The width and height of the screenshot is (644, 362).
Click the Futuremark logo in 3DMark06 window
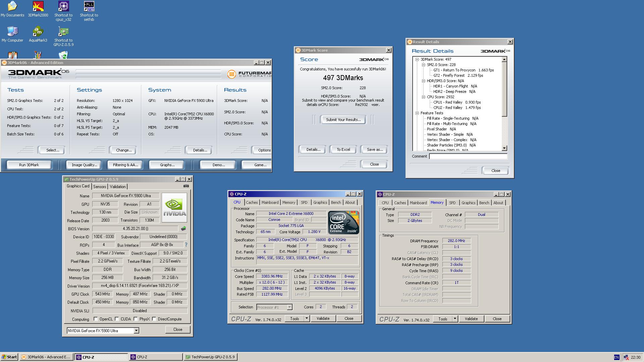tap(249, 74)
